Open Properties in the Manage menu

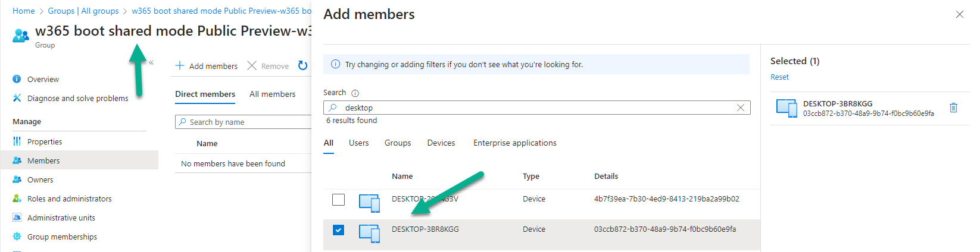coord(45,141)
